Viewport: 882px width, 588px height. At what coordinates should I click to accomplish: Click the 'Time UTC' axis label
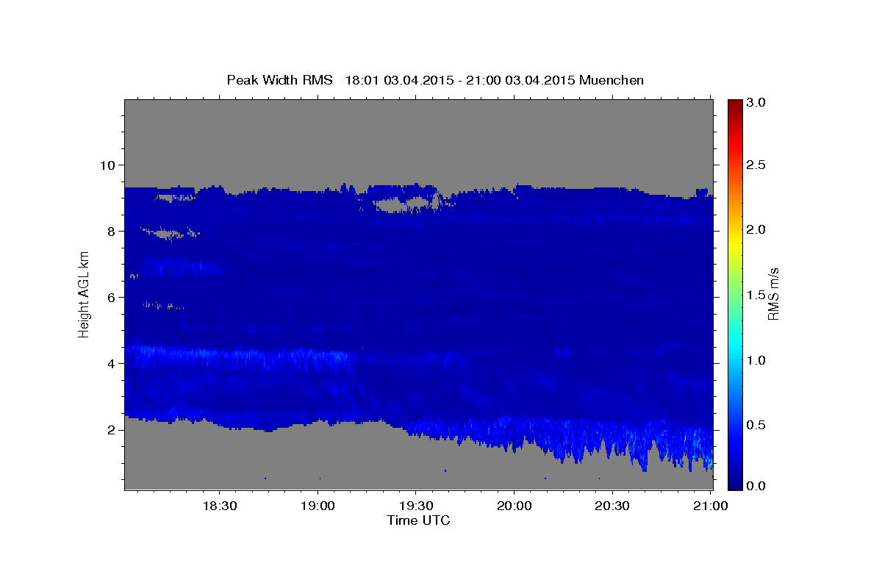(418, 520)
